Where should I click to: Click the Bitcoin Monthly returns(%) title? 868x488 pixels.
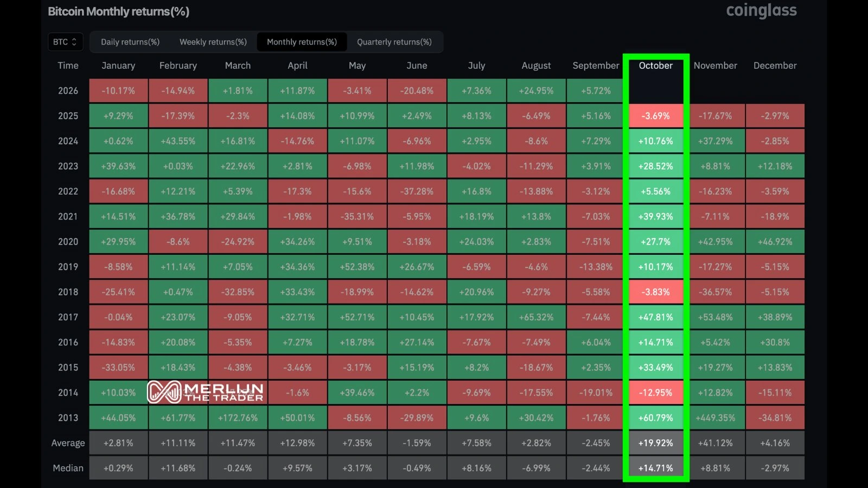tap(119, 11)
